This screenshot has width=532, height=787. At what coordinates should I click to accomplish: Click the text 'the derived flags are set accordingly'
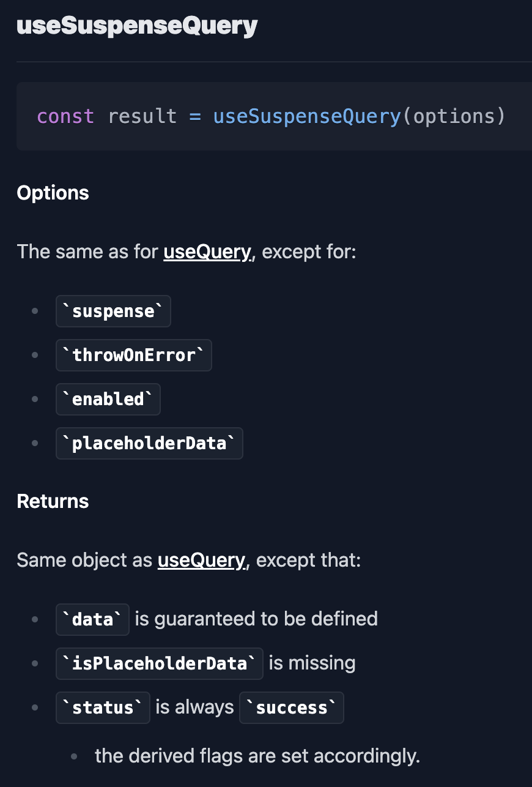coord(257,756)
